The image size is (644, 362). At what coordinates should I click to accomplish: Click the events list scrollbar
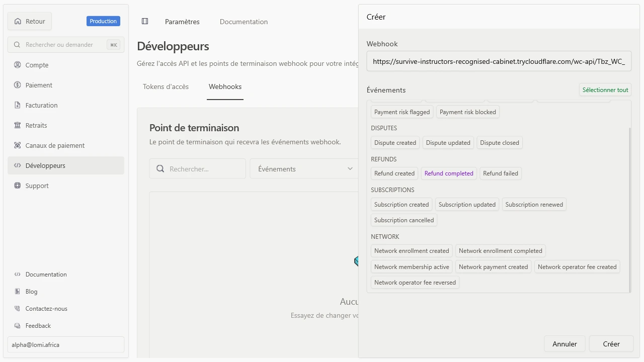tap(630, 210)
